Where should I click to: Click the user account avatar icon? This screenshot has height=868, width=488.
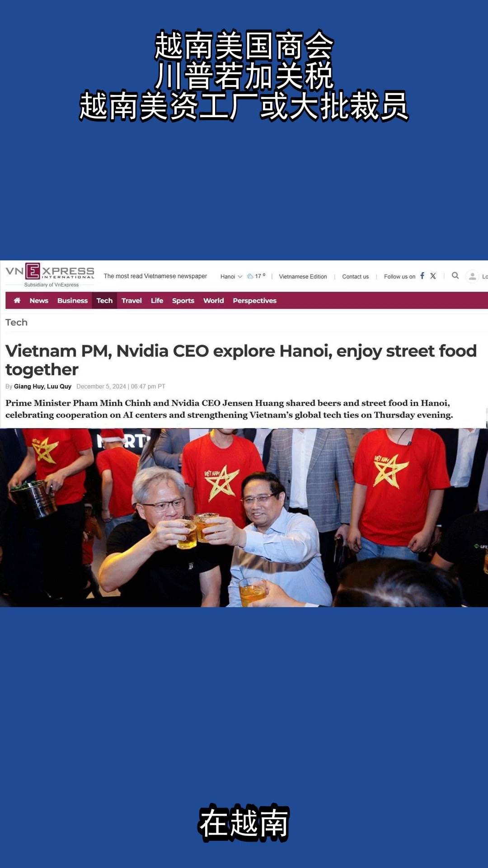[x=472, y=276]
